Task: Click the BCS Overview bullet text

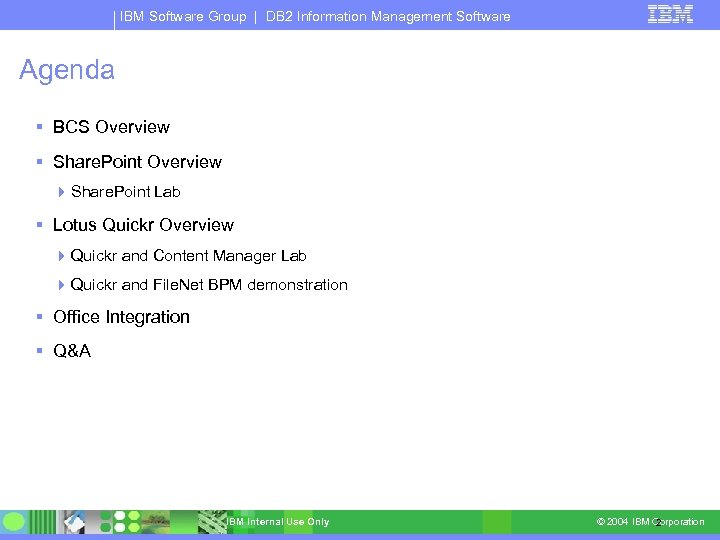Action: pyautogui.click(x=112, y=127)
